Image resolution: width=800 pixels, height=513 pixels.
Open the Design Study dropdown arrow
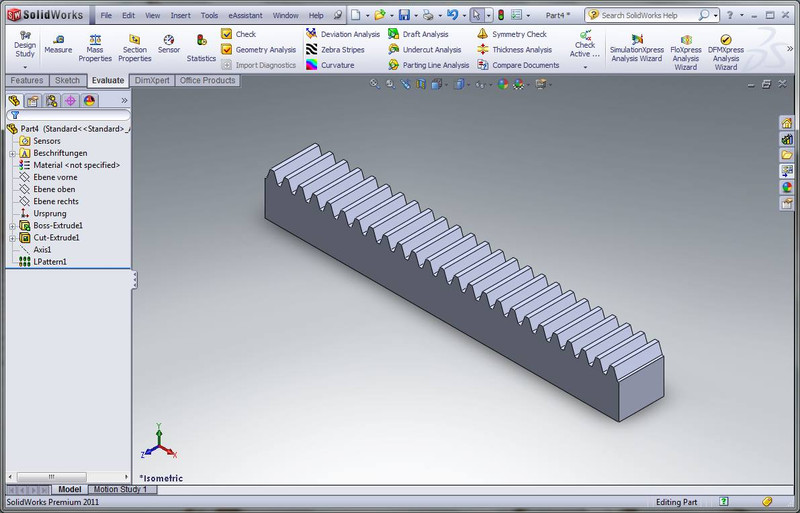coord(25,67)
